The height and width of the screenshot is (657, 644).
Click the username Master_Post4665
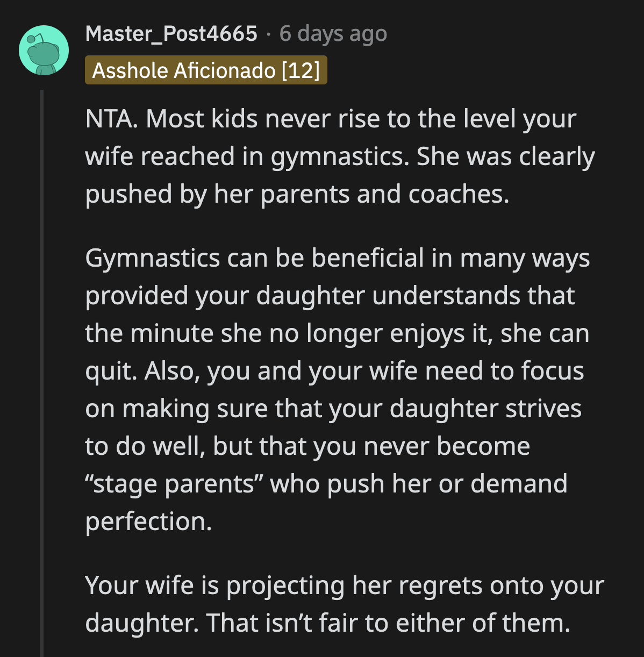[172, 33]
